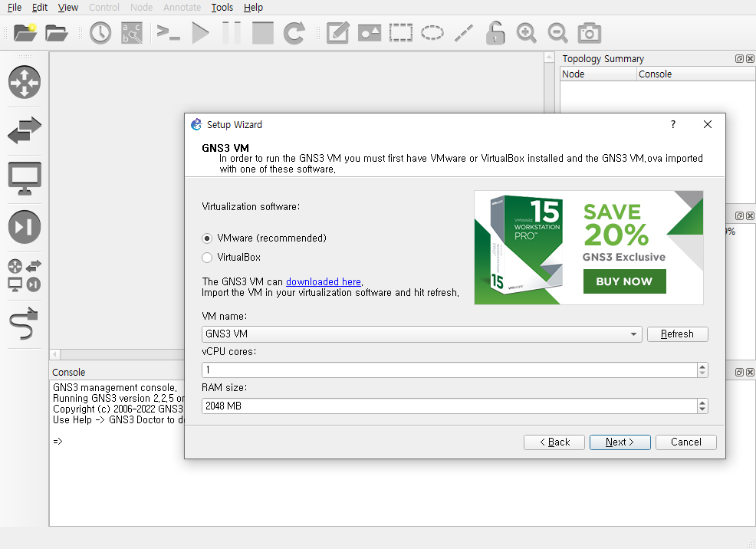
Task: Open the File menu
Action: pos(15,7)
